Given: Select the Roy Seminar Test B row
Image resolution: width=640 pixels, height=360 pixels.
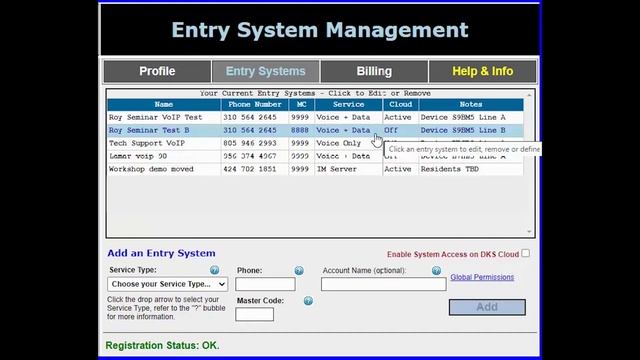Looking at the screenshot, I should 315,130.
